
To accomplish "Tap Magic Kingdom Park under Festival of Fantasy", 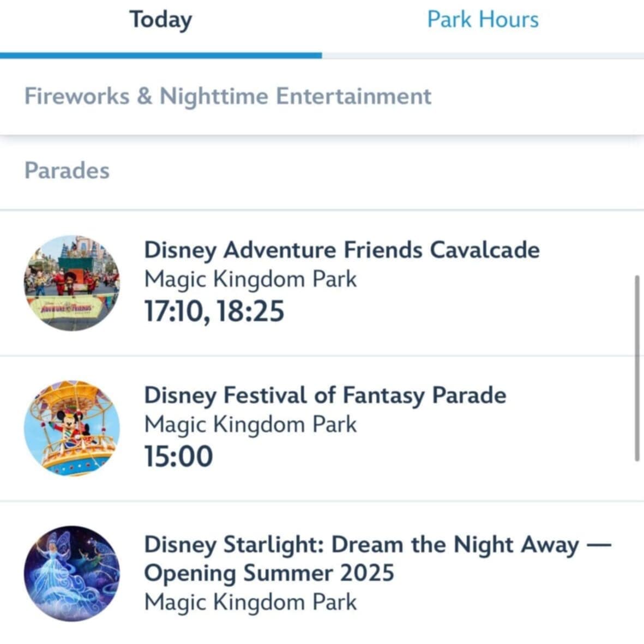I will [x=250, y=425].
